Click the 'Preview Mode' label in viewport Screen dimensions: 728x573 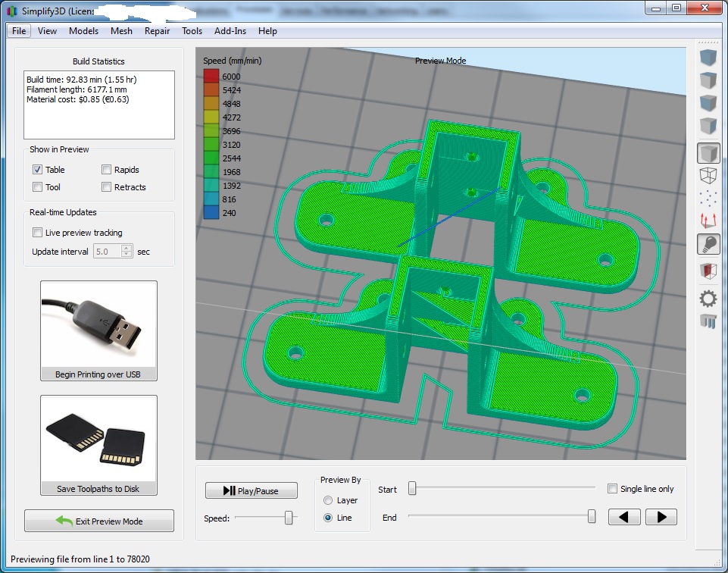tap(440, 61)
